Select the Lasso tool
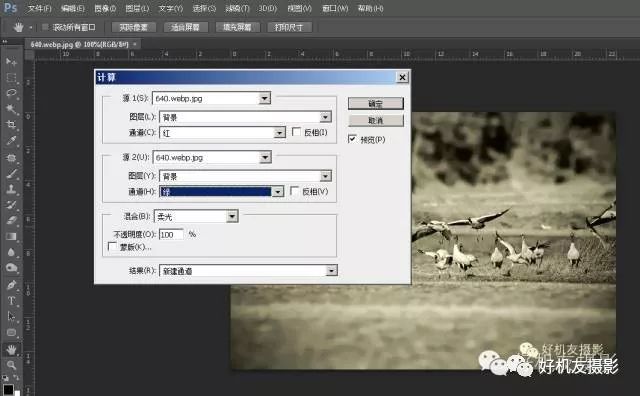 pos(11,93)
